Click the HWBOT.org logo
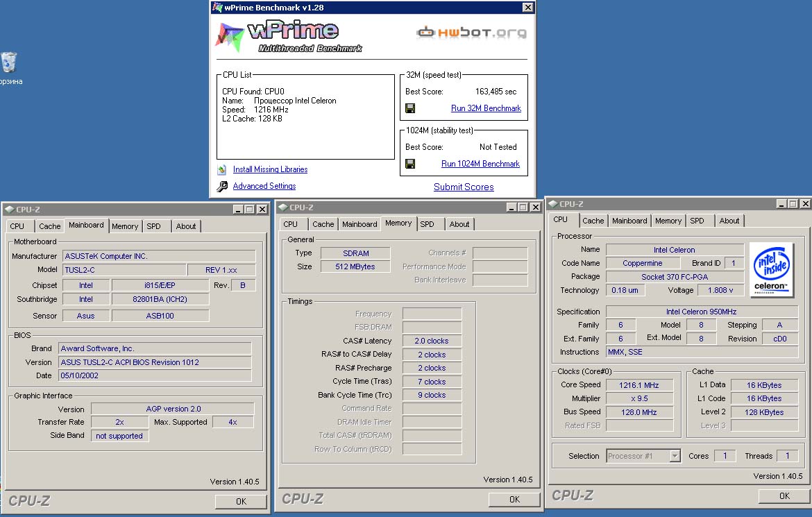The image size is (812, 517). point(471,33)
